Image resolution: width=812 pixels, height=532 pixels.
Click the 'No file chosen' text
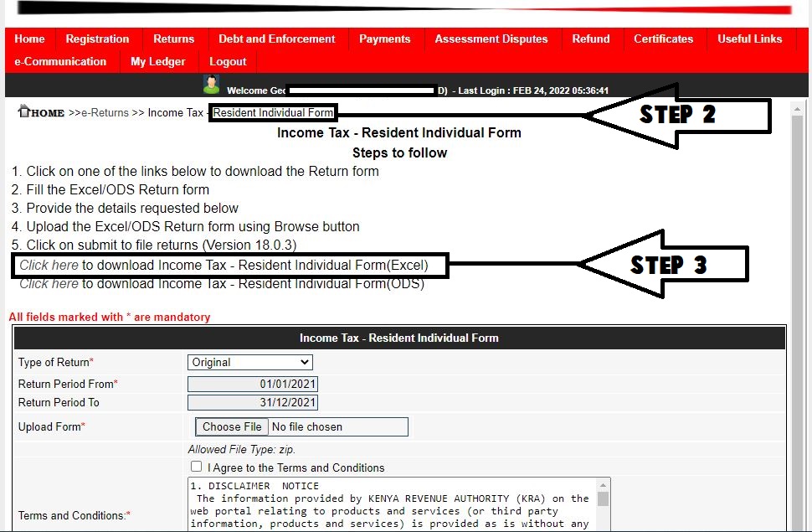tap(307, 426)
